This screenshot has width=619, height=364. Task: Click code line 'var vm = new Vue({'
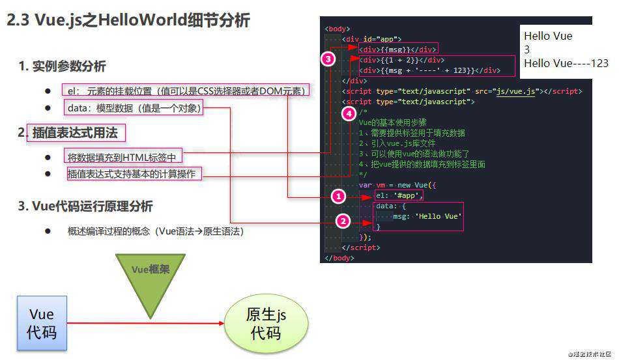pos(397,185)
